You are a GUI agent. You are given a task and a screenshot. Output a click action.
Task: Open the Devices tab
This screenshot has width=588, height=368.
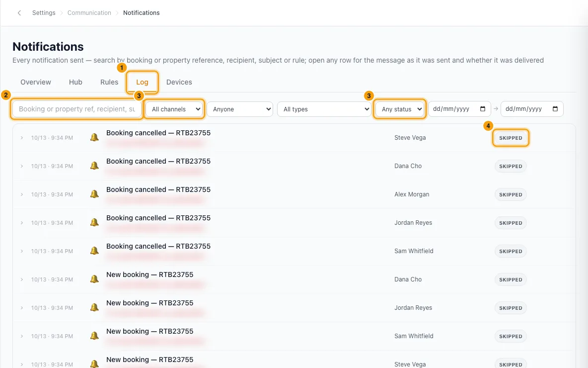[x=179, y=82]
